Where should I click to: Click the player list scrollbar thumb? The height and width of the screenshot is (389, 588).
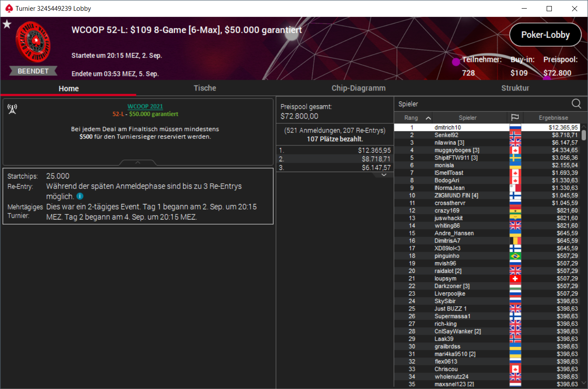tap(584, 135)
